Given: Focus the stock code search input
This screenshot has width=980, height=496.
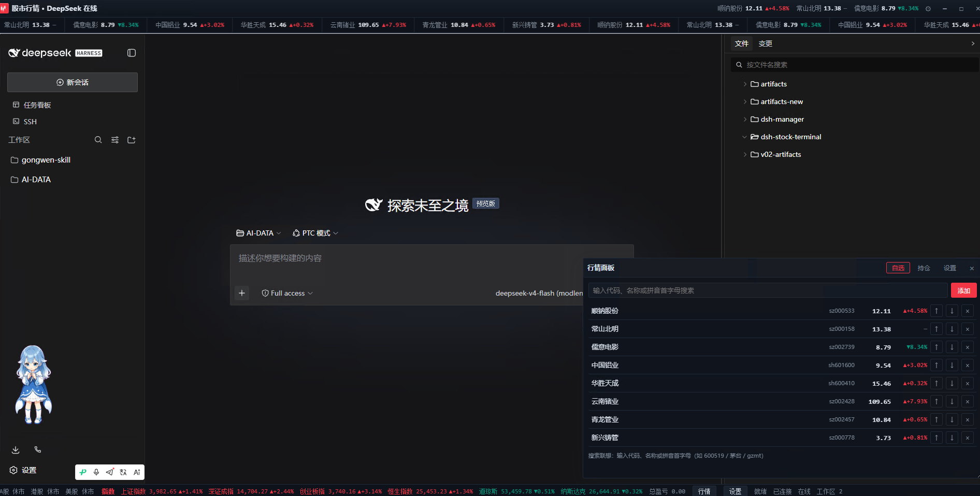Looking at the screenshot, I should tap(768, 290).
